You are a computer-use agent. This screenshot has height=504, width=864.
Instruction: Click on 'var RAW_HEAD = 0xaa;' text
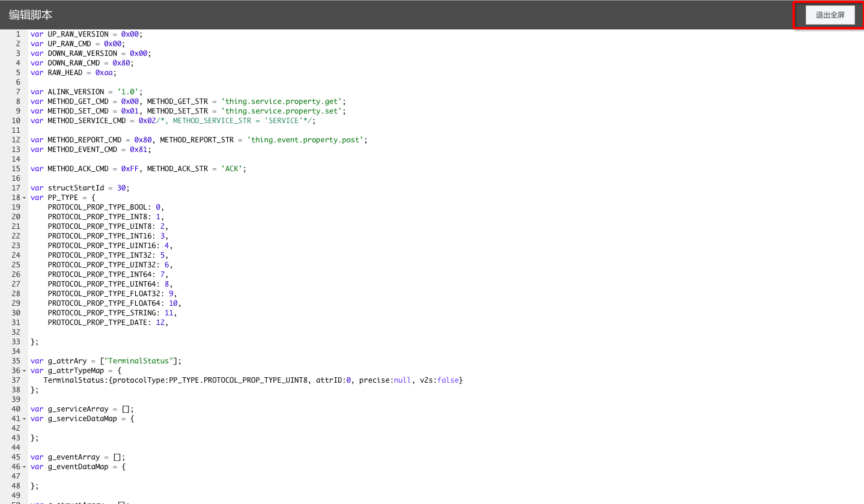pos(74,73)
